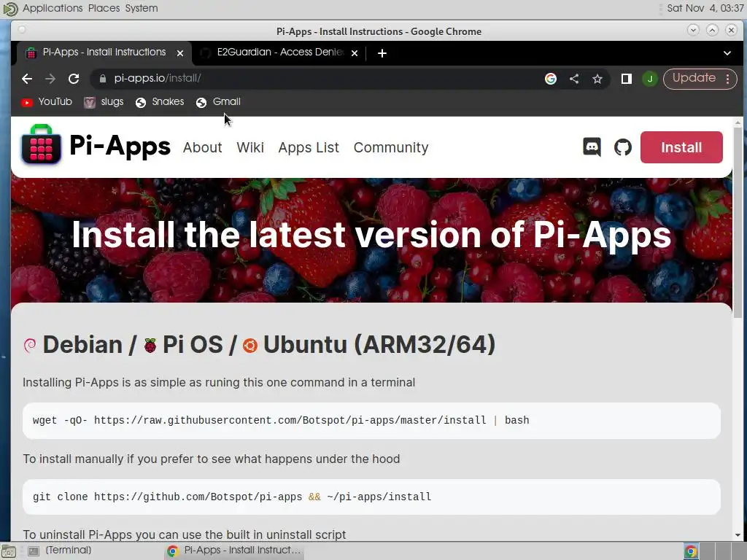Open a new tab with plus button
Viewport: 747px width, 560px height.
tap(382, 52)
